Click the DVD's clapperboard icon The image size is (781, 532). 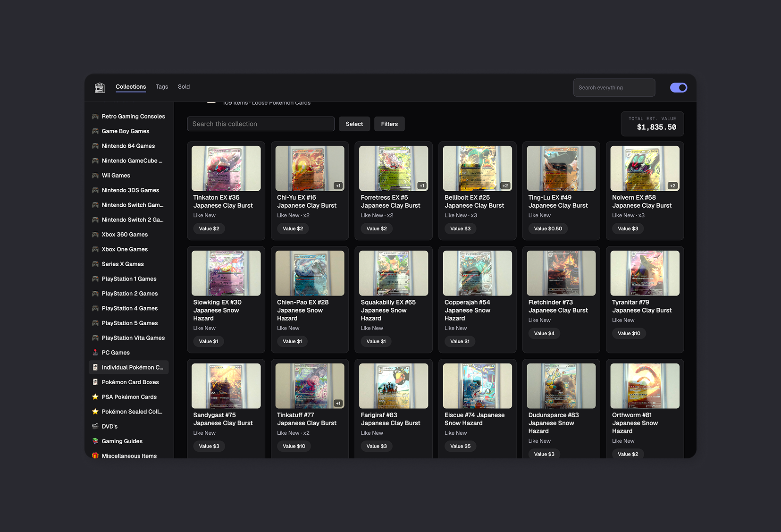pyautogui.click(x=95, y=426)
